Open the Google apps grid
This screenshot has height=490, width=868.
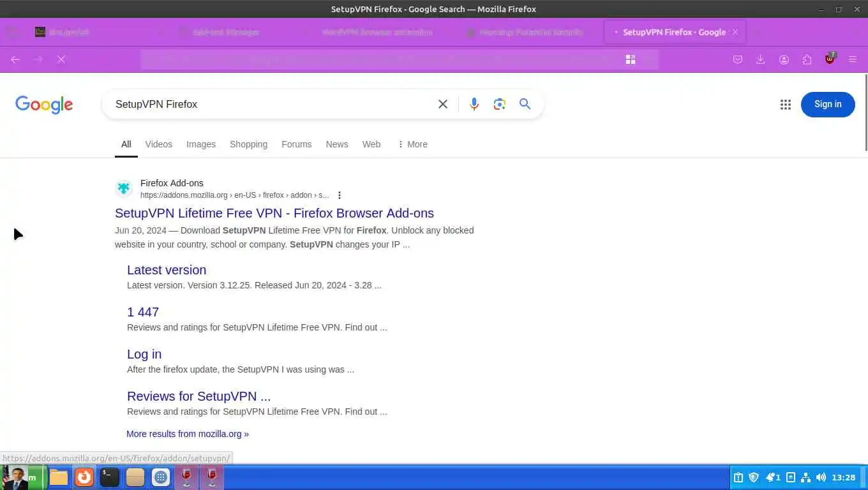(785, 105)
